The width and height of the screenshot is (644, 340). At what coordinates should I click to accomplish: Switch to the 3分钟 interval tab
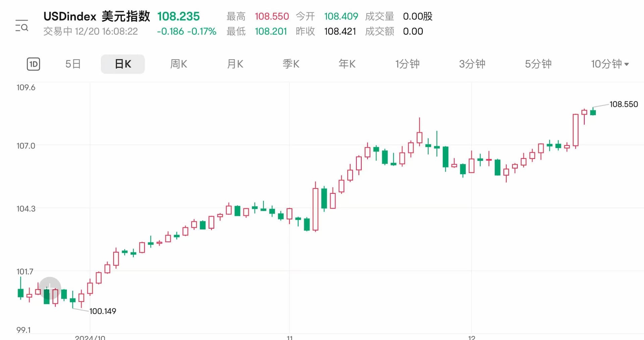tap(472, 64)
